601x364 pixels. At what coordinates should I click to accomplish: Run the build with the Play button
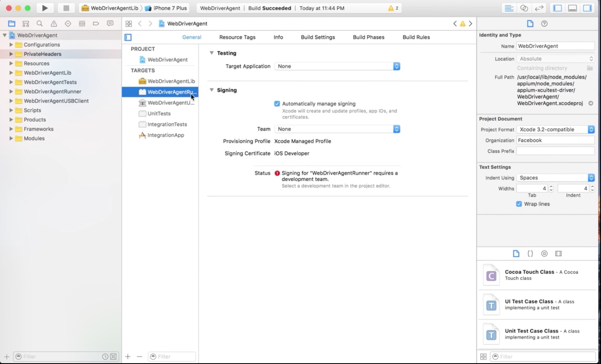pos(45,8)
